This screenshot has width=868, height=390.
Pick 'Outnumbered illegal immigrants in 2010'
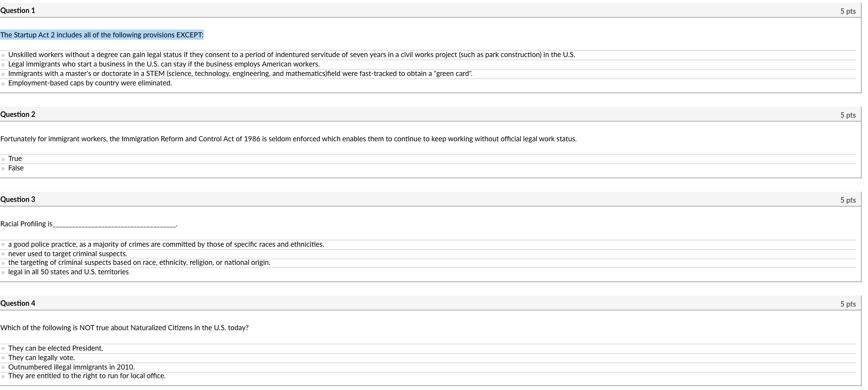pyautogui.click(x=3, y=367)
